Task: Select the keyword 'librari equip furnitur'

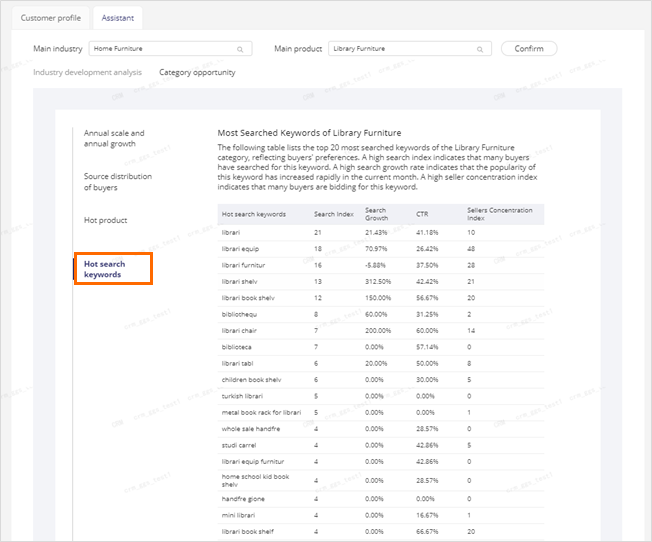Action: click(x=253, y=461)
